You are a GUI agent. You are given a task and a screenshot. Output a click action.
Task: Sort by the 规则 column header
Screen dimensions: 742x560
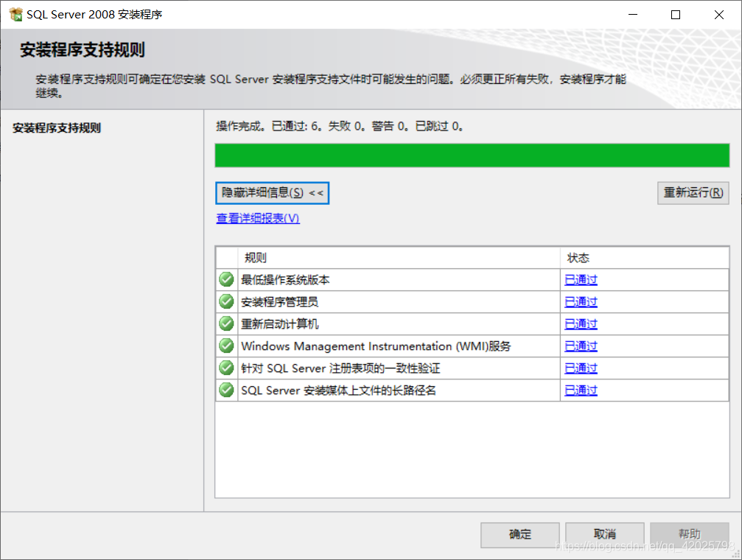(399, 258)
